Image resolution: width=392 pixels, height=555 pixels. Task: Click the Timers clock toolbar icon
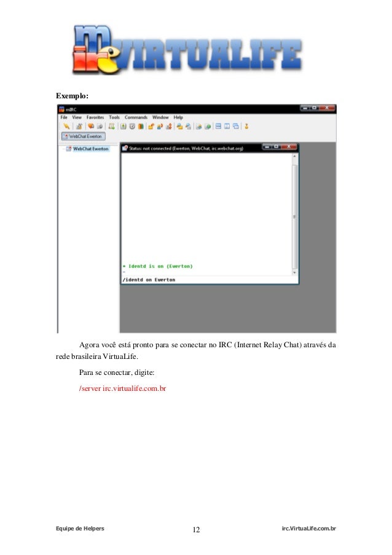[x=132, y=126]
